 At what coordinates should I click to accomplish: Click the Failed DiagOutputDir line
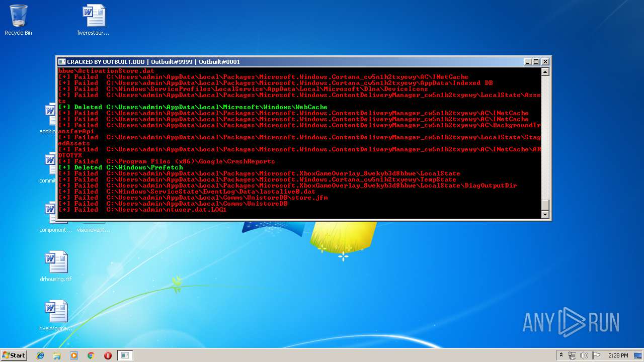tap(287, 186)
